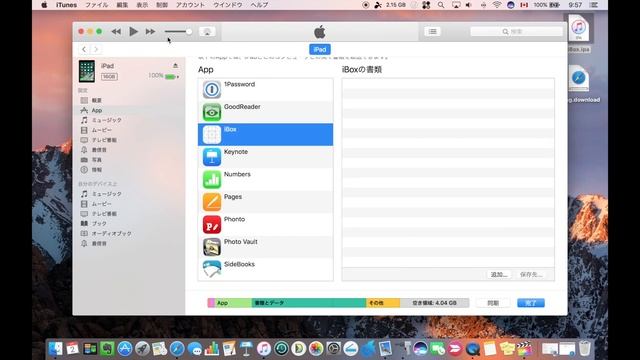The image size is (640, 360).
Task: Open the App section in the settings sidebar
Action: coord(96,110)
